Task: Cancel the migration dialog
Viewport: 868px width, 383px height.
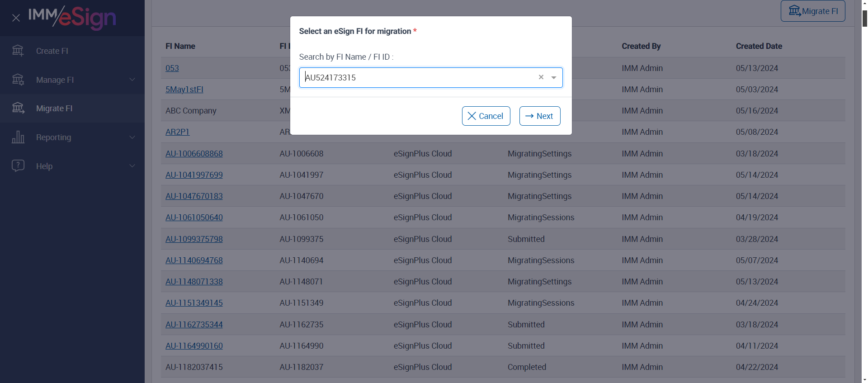Action: pos(486,116)
